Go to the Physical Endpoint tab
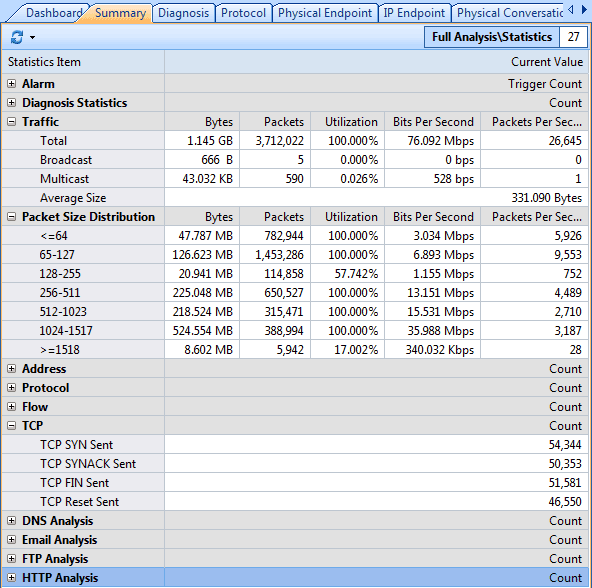The width and height of the screenshot is (592, 588). (x=325, y=13)
